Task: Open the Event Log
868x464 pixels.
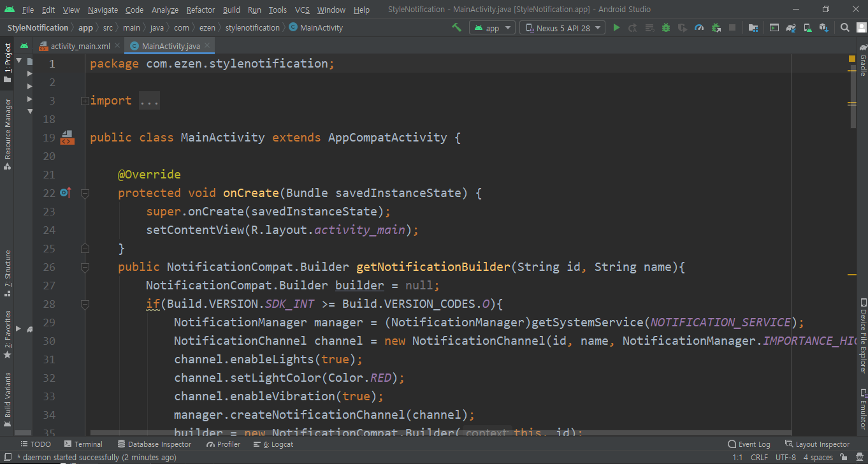Action: coord(749,444)
